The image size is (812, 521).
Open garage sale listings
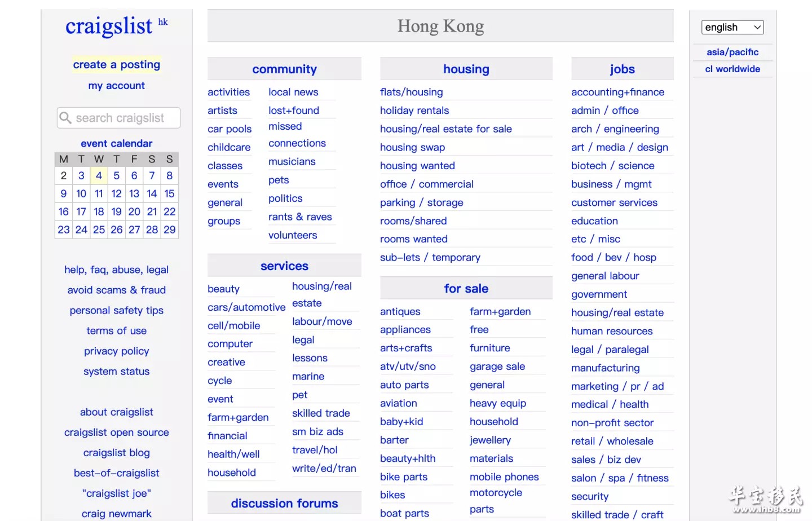pos(497,367)
